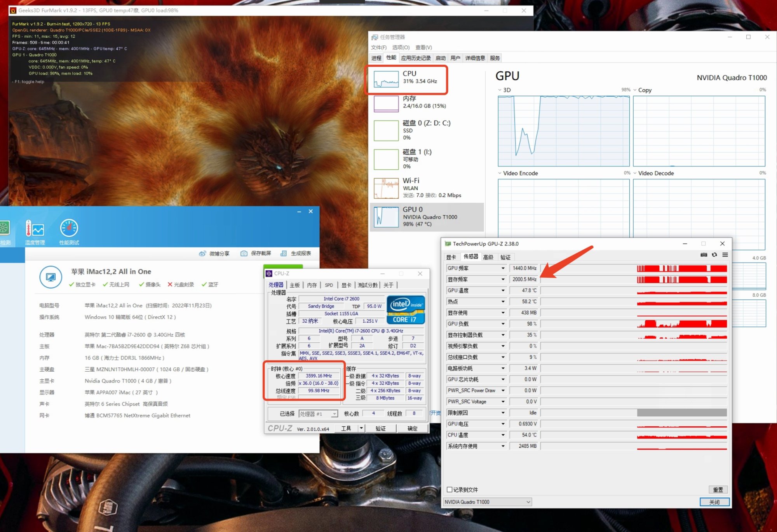777x532 pixels.
Task: Click the Weibo share icon
Action: [202, 254]
